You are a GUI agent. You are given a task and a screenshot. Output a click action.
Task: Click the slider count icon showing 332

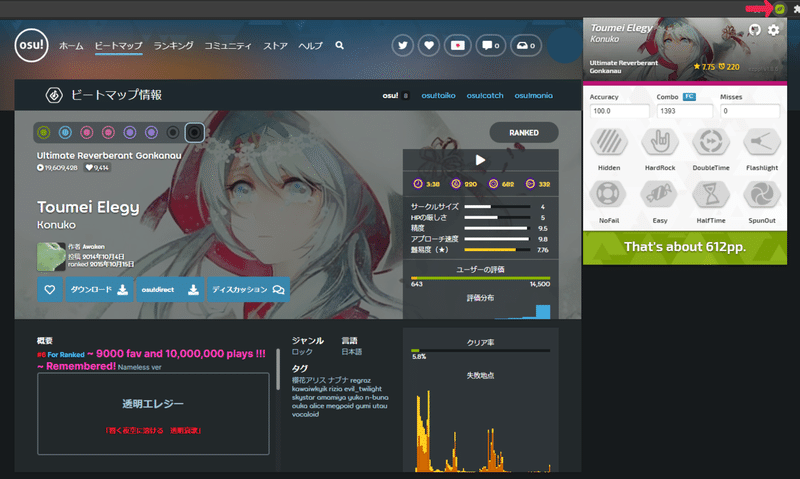[x=530, y=184]
